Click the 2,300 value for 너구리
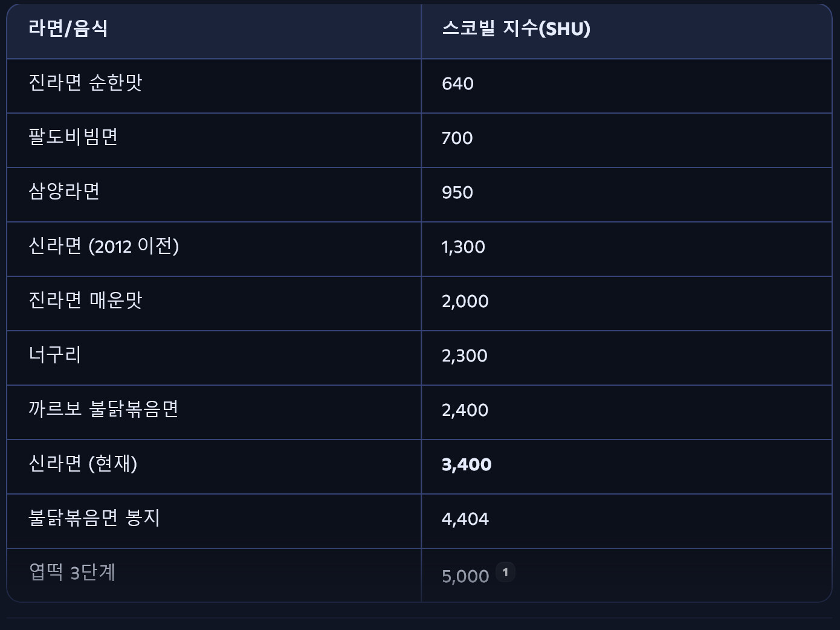The image size is (840, 630). point(464,356)
